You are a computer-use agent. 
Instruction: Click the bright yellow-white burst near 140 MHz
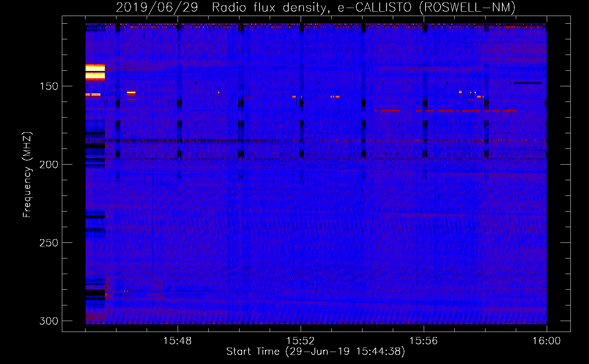(x=95, y=72)
